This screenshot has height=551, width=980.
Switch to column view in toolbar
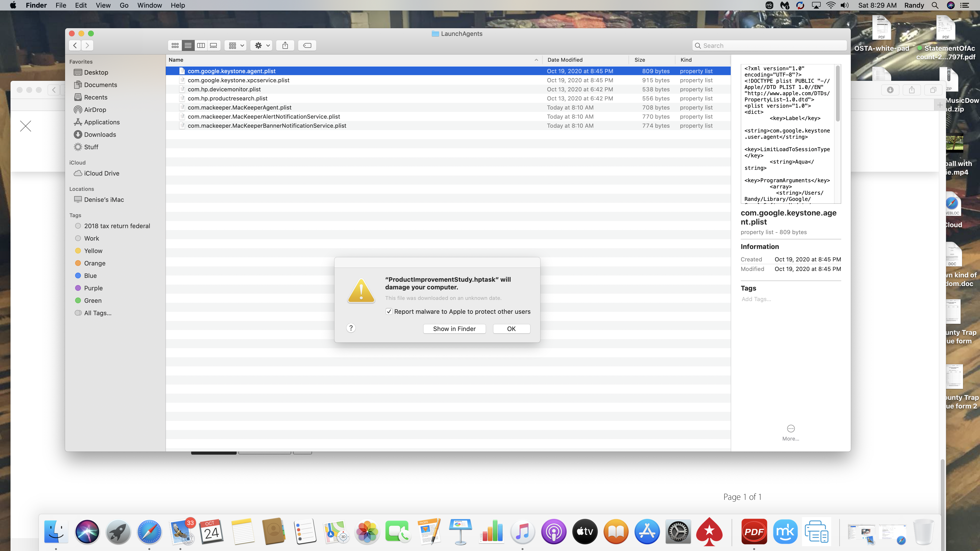(x=201, y=46)
